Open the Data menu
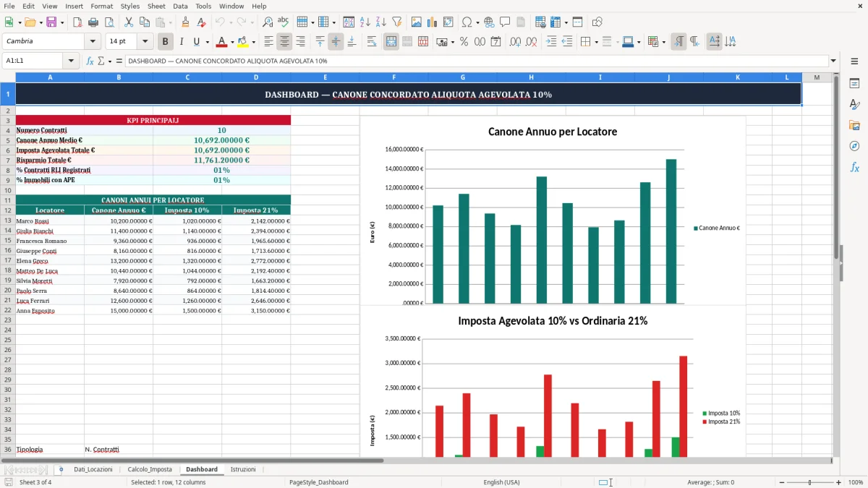The width and height of the screenshot is (868, 488). point(180,6)
